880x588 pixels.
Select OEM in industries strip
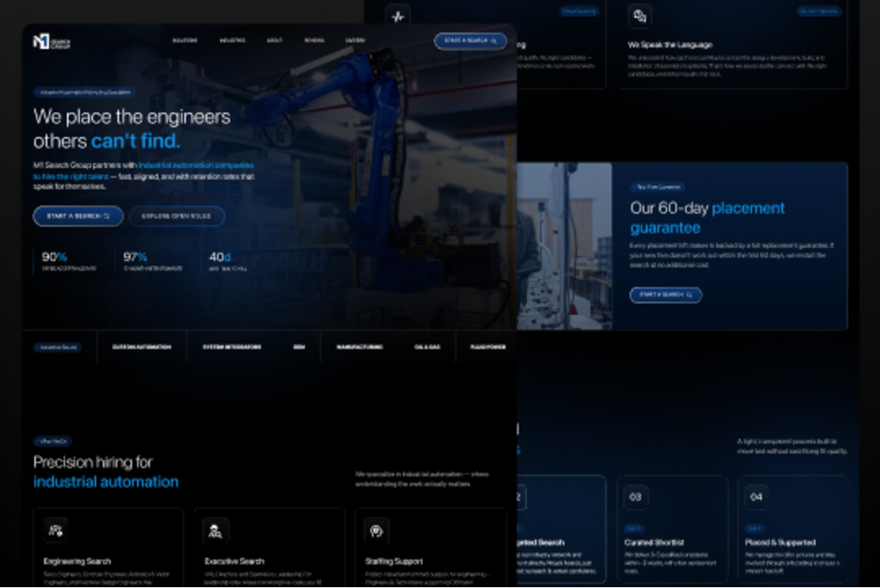(x=299, y=347)
